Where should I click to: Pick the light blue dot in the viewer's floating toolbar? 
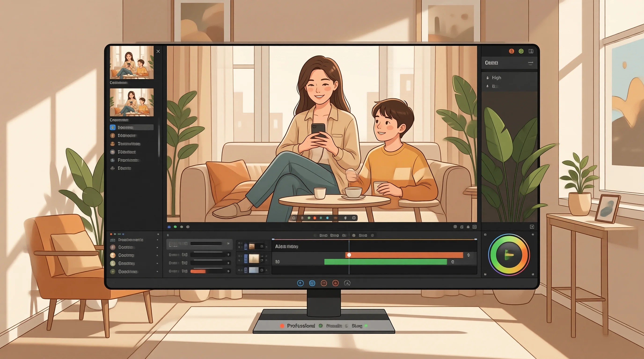click(327, 218)
